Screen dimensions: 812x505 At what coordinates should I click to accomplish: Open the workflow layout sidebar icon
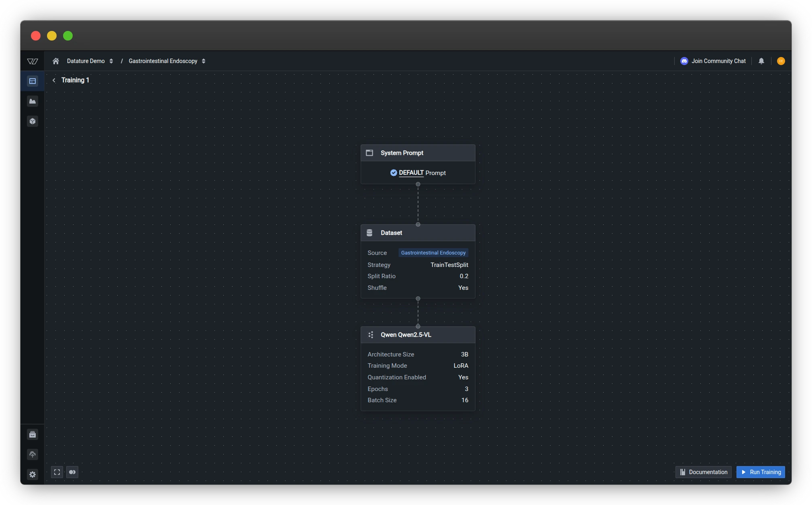(x=33, y=81)
